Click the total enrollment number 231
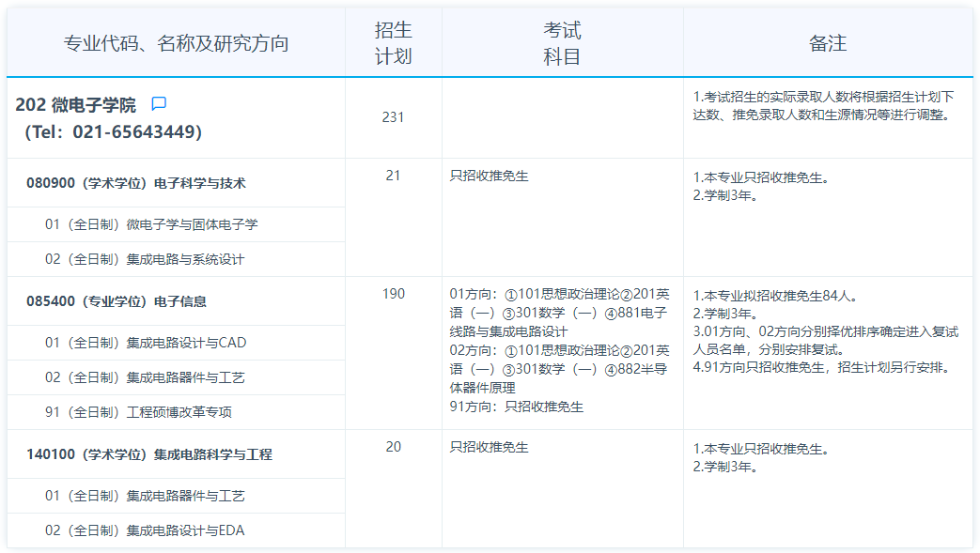 click(x=393, y=116)
